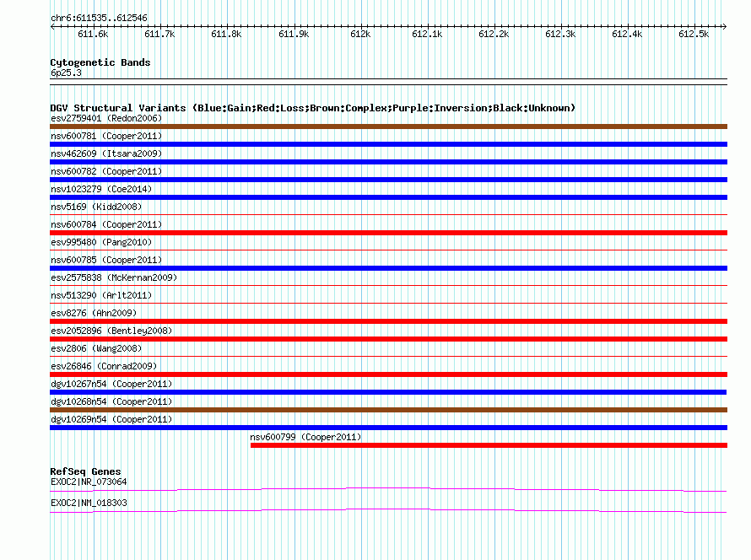
Task: Open the esv2575838 (McKernan2009) variant label
Action: (x=114, y=277)
